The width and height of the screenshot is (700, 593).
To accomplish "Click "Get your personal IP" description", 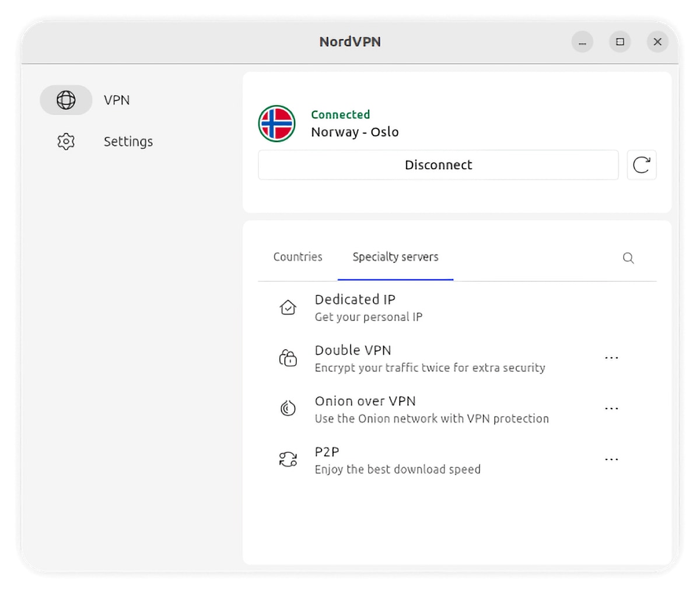I will coord(369,317).
